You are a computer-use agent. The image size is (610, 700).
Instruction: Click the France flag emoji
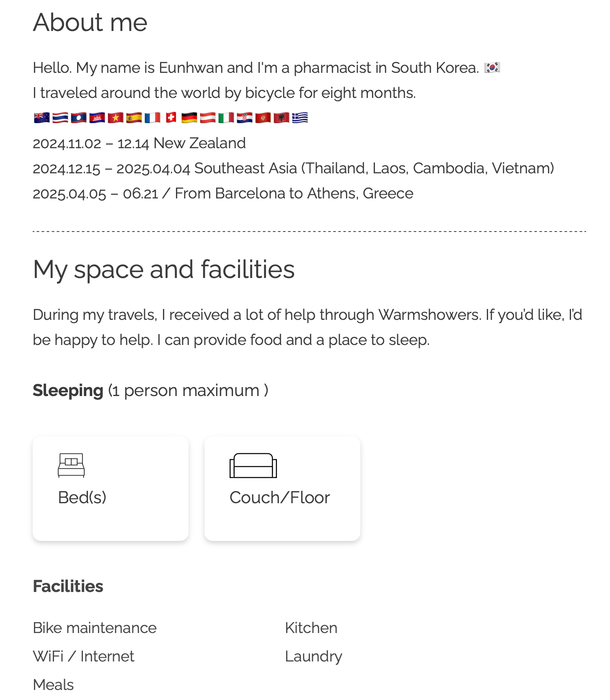click(152, 118)
